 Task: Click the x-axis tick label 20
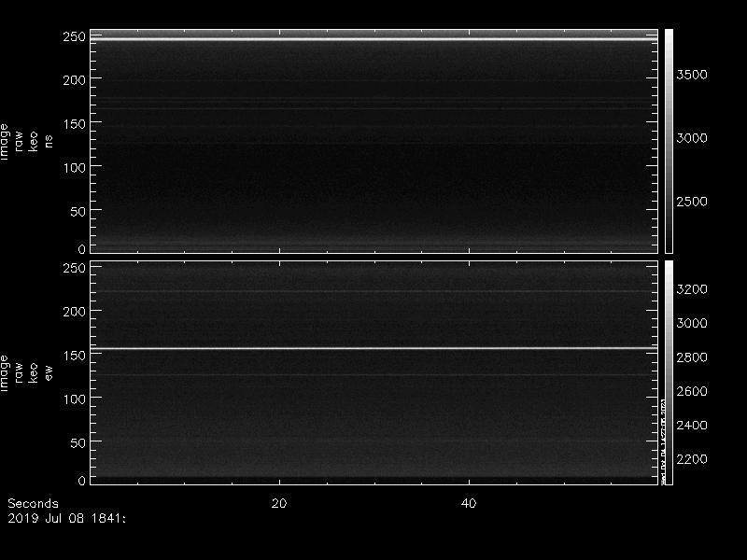click(278, 503)
